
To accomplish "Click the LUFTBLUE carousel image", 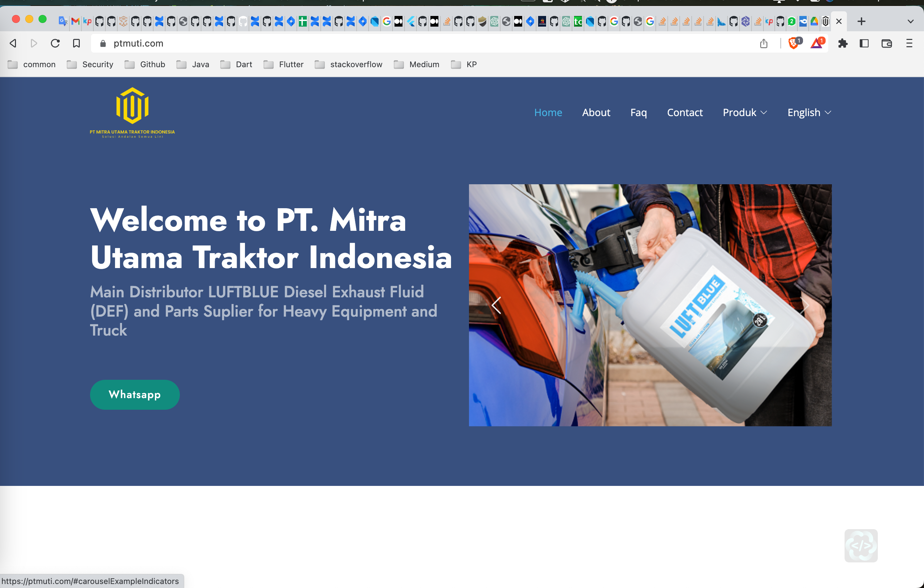I will [x=650, y=305].
